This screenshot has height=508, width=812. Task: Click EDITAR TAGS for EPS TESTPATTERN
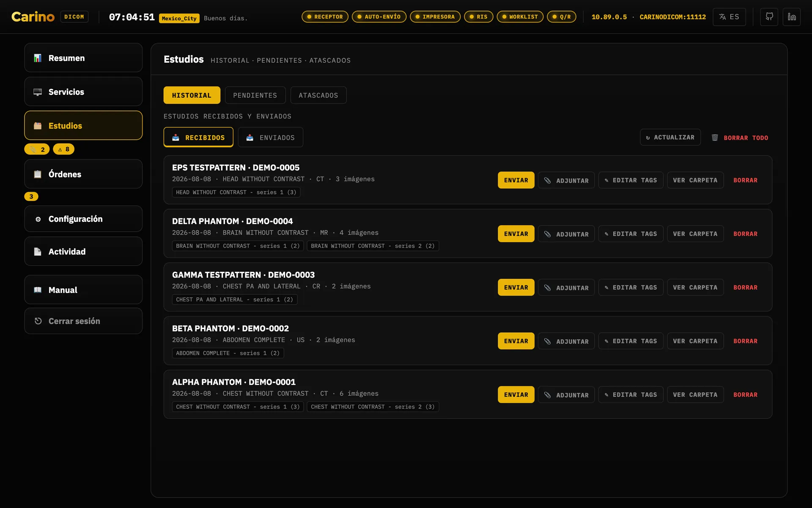pos(631,180)
